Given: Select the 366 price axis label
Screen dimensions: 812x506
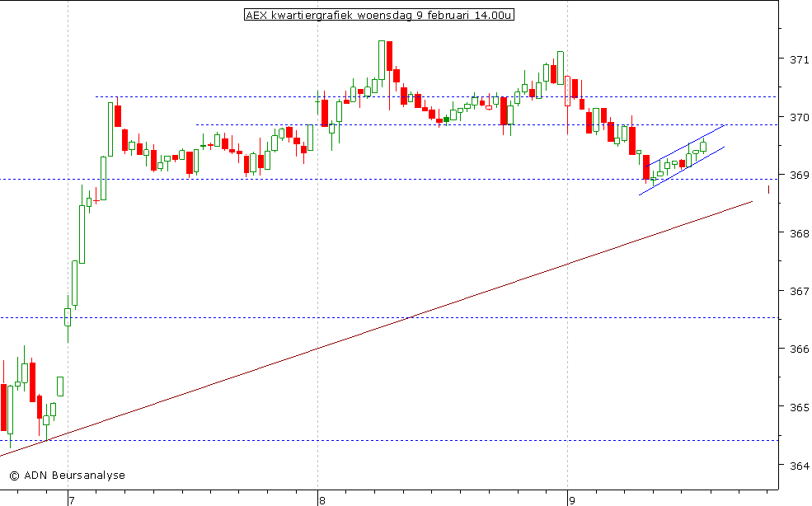Looking at the screenshot, I should [799, 349].
